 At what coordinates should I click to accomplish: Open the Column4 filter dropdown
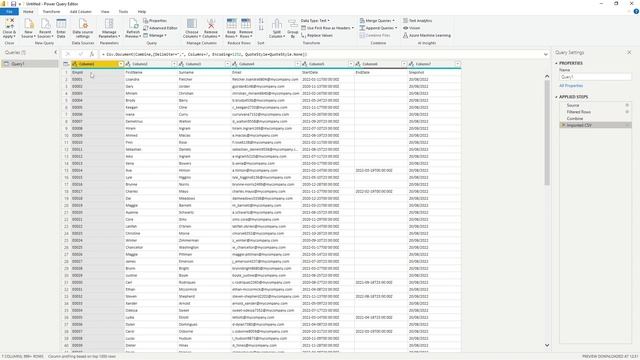298,64
